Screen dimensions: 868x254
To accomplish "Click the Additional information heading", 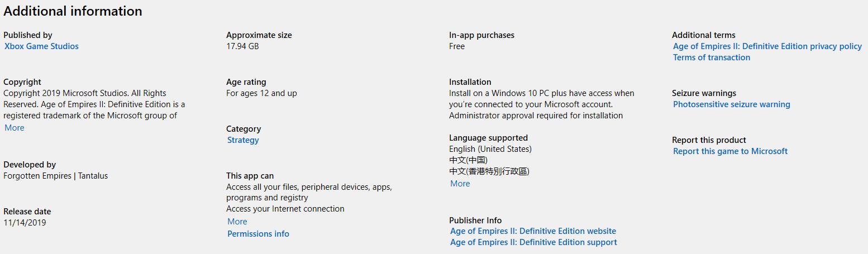I will 73,11.
